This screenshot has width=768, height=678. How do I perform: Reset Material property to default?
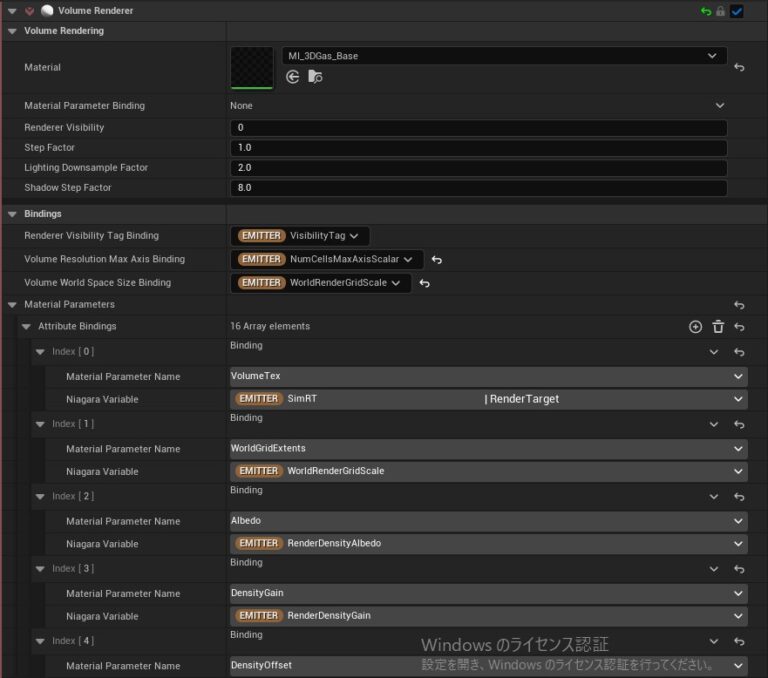click(739, 67)
